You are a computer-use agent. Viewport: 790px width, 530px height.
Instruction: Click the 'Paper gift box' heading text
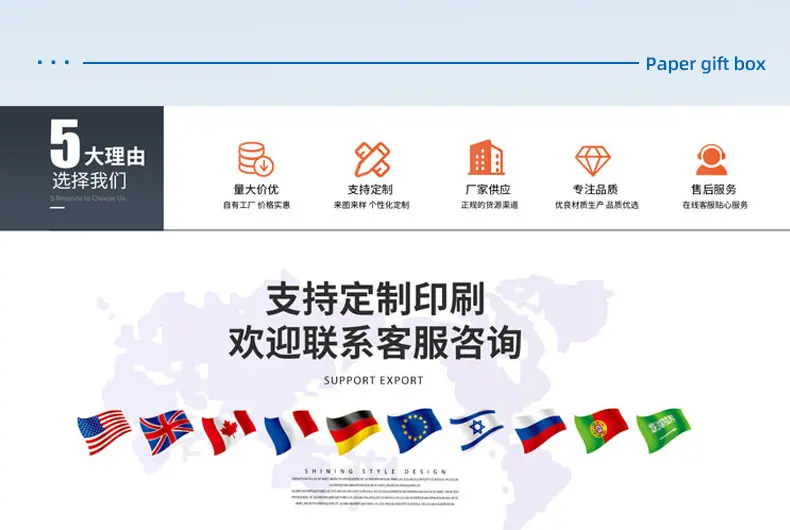point(705,64)
